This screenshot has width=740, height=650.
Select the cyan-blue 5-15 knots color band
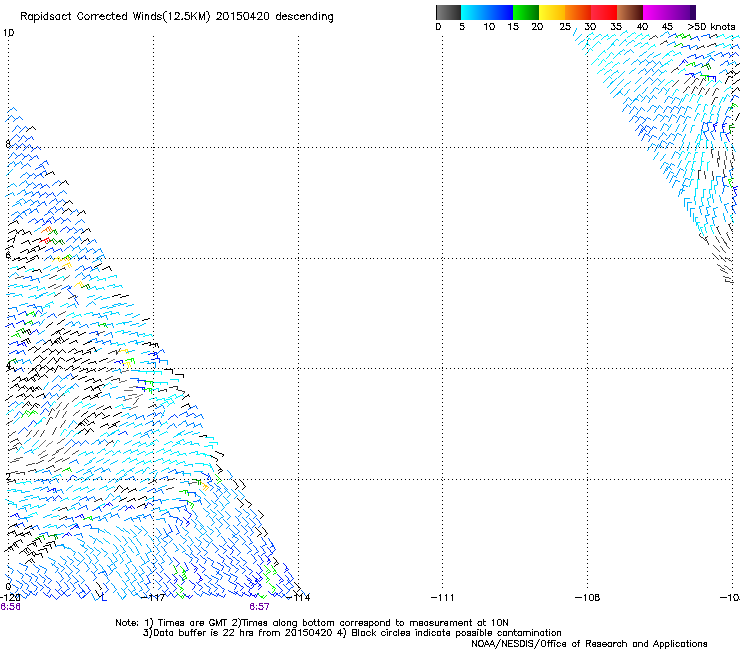point(487,12)
